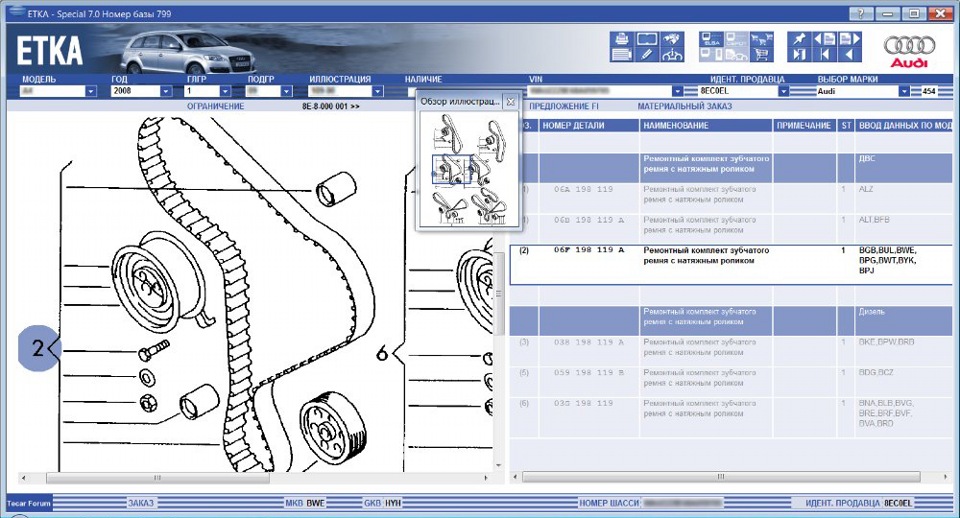Click Tecar Forum in the status bar
Viewport: 960px width, 518px height.
pyautogui.click(x=29, y=503)
